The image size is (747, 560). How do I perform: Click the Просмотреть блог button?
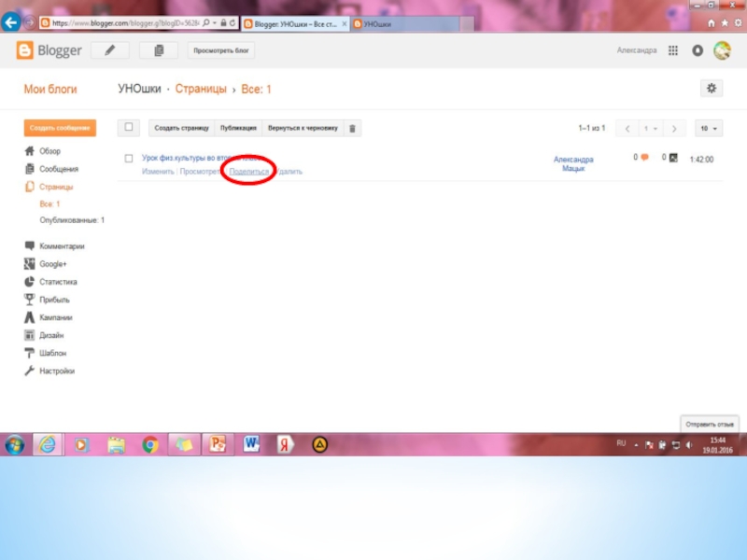click(x=221, y=50)
